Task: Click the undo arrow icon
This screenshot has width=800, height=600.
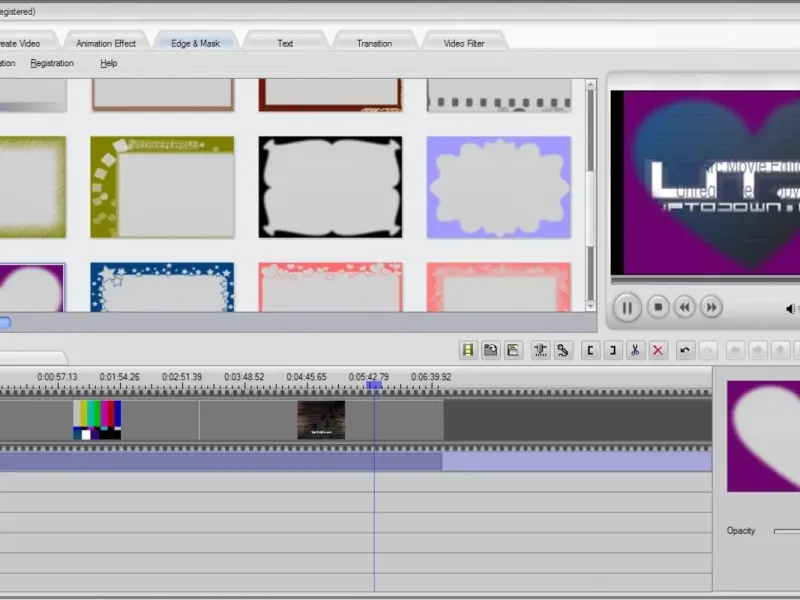Action: [685, 350]
